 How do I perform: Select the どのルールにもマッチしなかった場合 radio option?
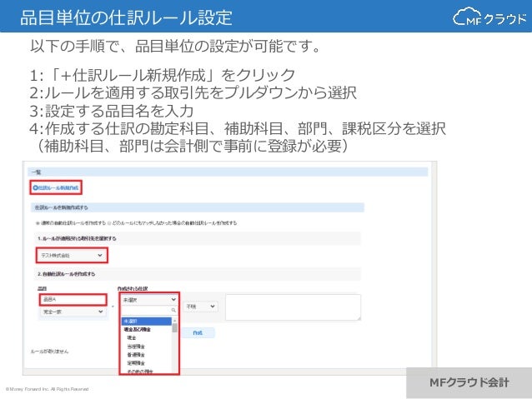tap(109, 223)
